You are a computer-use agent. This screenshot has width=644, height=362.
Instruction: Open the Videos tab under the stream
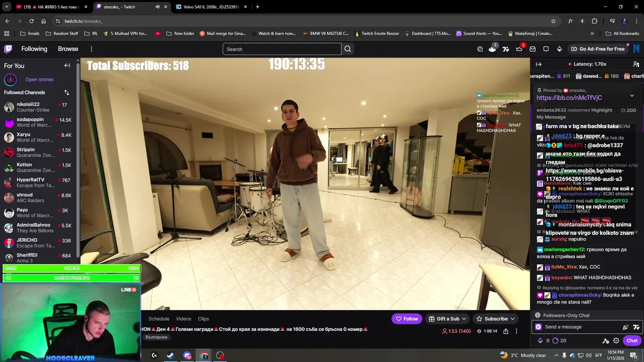[184, 319]
